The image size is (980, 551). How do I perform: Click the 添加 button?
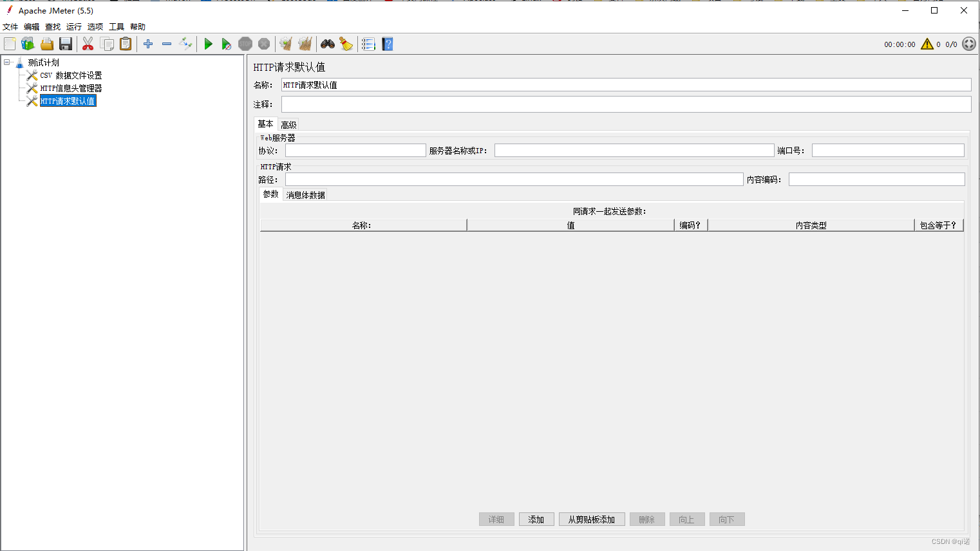pos(536,519)
